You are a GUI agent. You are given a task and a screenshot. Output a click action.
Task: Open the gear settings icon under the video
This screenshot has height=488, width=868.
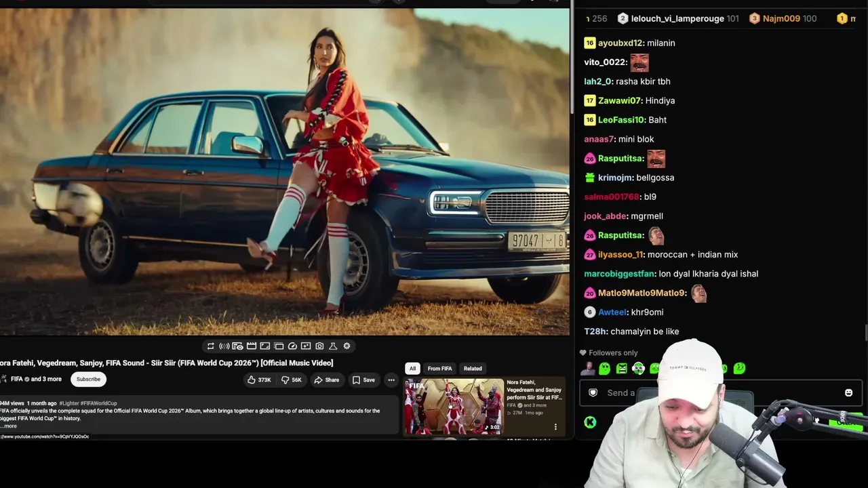(x=347, y=346)
